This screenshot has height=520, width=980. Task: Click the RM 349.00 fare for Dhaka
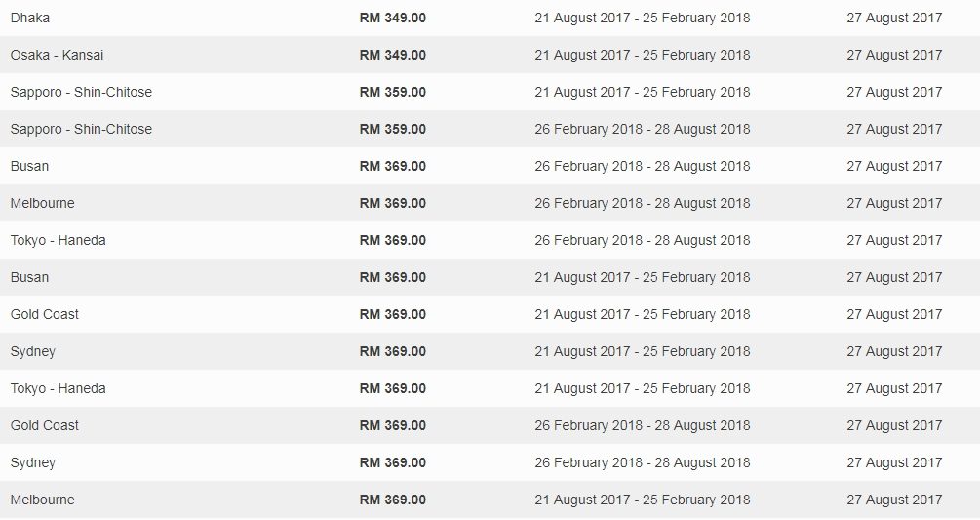[x=393, y=18]
